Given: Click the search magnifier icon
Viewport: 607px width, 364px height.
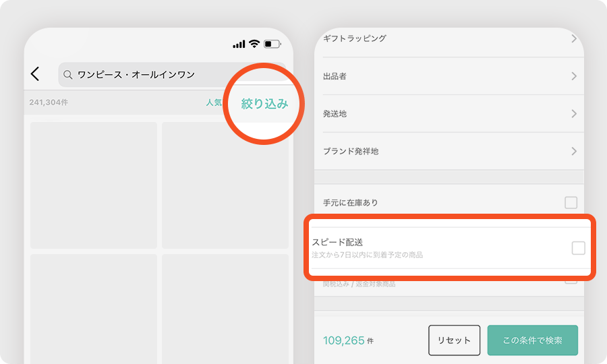Looking at the screenshot, I should 67,75.
